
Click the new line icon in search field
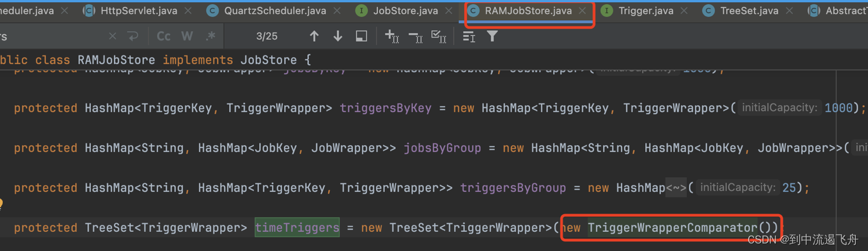tap(133, 36)
